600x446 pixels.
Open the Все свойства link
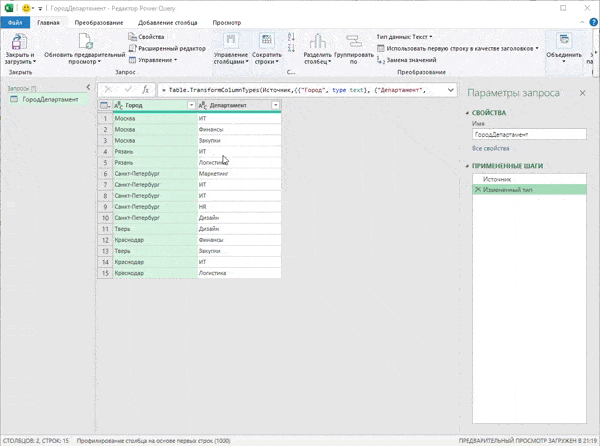[491, 148]
